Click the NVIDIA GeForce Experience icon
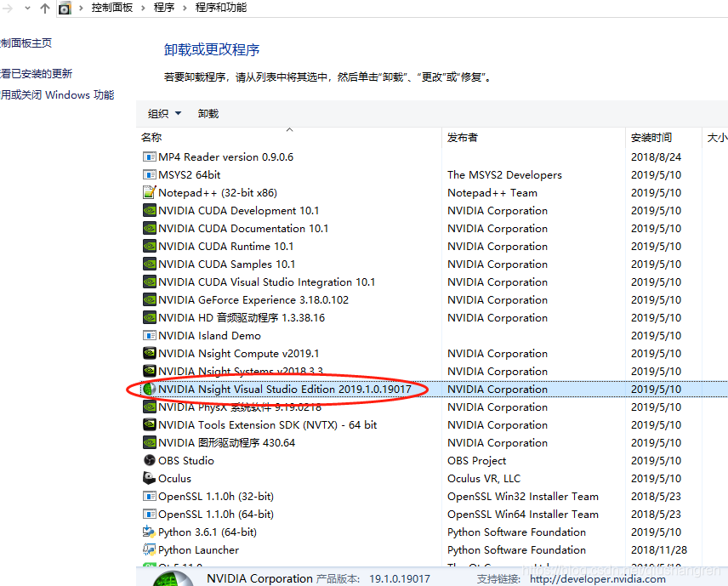This screenshot has width=728, height=586. point(149,300)
